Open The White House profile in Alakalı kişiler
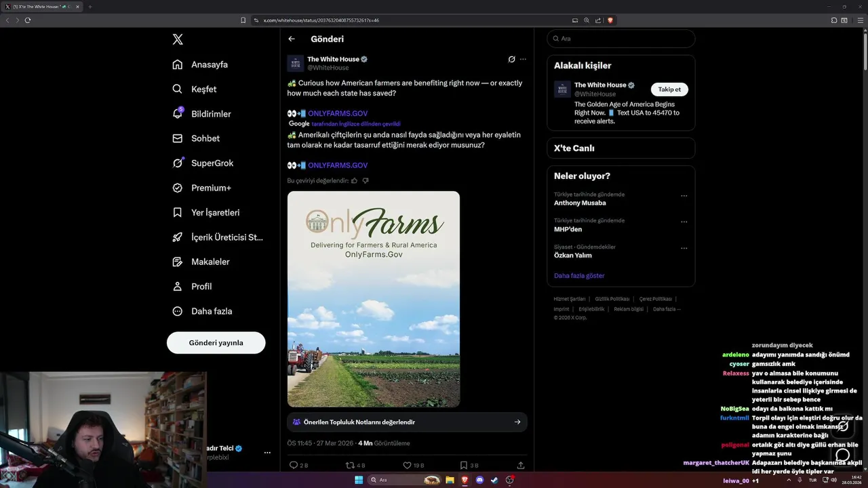868x488 pixels. pyautogui.click(x=600, y=85)
